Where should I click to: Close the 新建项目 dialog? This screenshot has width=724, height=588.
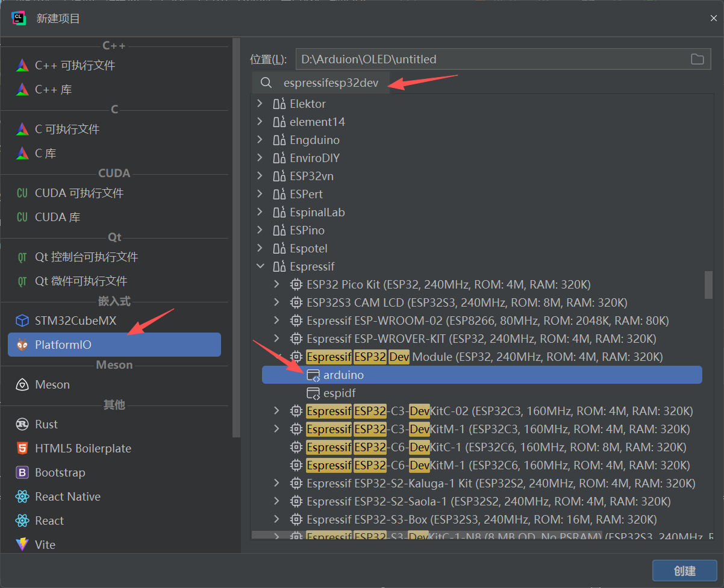pos(713,19)
